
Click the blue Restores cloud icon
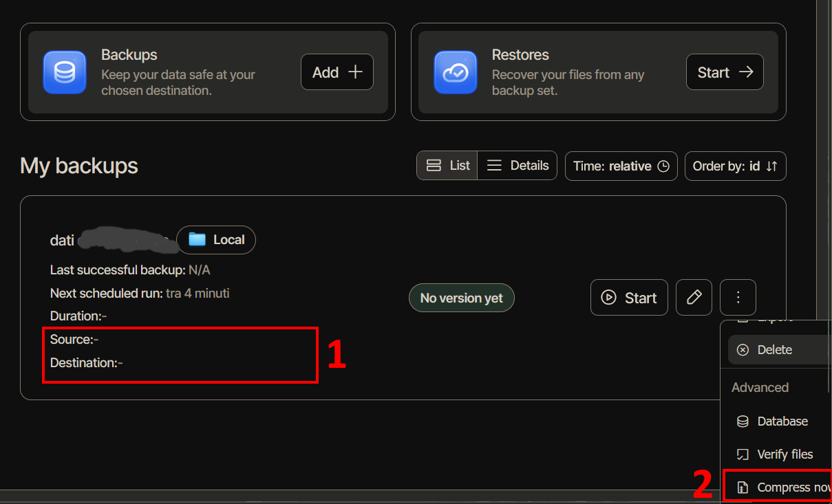pos(455,72)
